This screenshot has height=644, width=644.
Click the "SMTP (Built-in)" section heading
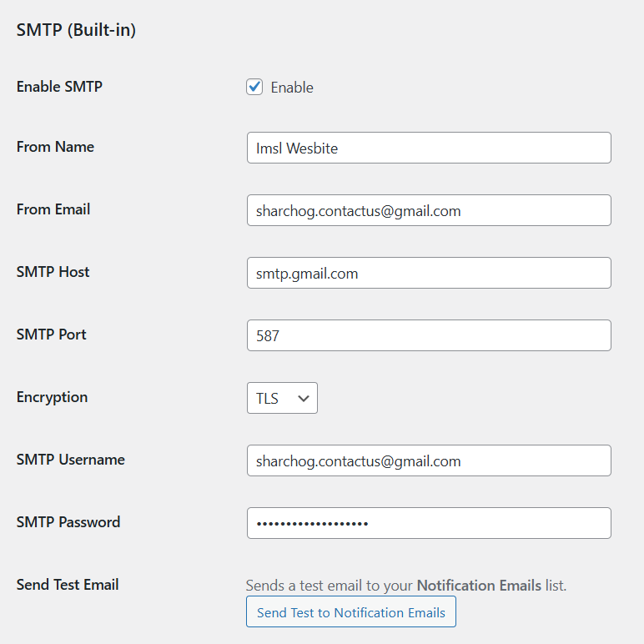click(76, 30)
